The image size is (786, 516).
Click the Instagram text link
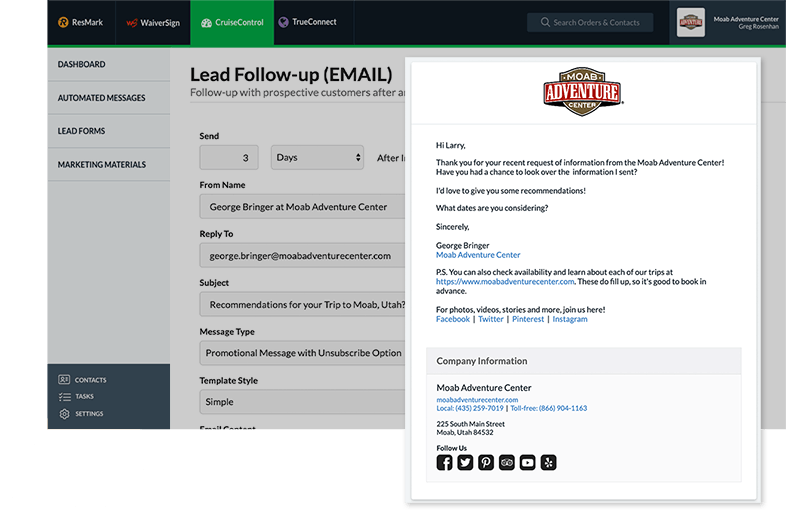point(570,319)
